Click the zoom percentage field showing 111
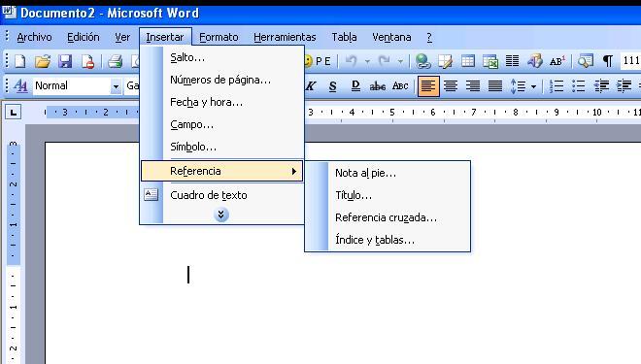The height and width of the screenshot is (364, 641). (x=630, y=61)
